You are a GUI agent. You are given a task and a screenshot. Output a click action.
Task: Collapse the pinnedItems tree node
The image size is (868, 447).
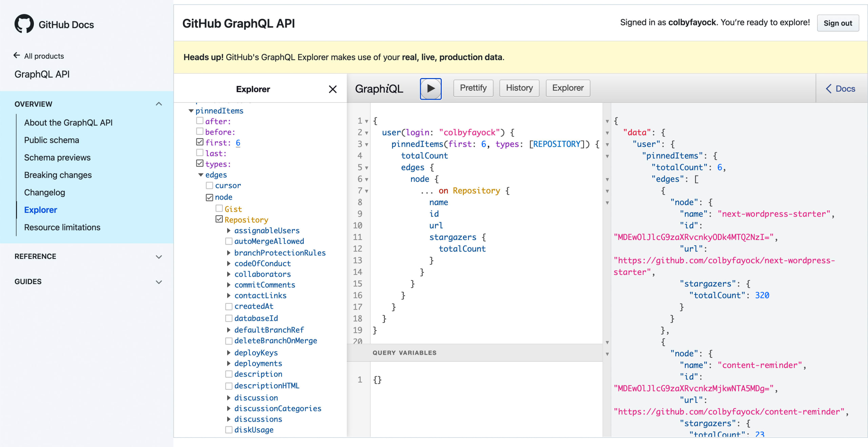[191, 111]
